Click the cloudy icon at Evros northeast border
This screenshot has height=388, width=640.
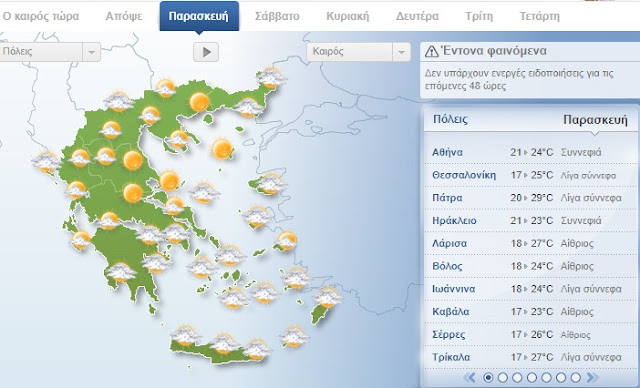(x=270, y=78)
